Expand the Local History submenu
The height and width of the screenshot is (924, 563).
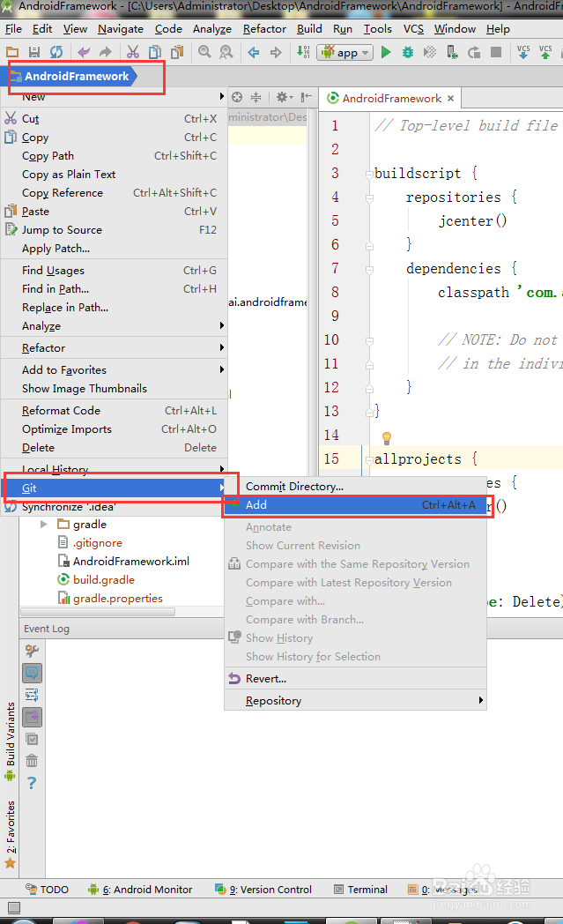pyautogui.click(x=222, y=470)
